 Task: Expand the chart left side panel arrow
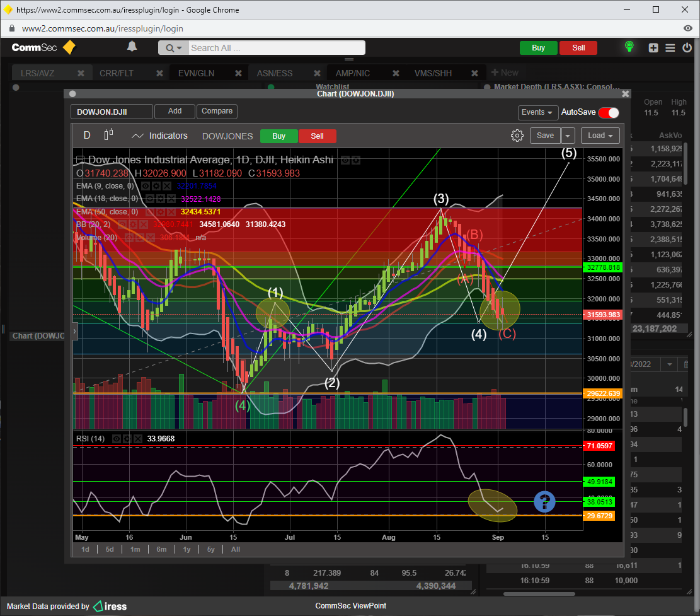click(74, 331)
